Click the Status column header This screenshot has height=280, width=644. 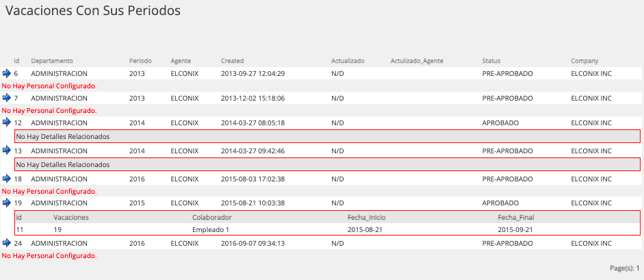point(491,61)
